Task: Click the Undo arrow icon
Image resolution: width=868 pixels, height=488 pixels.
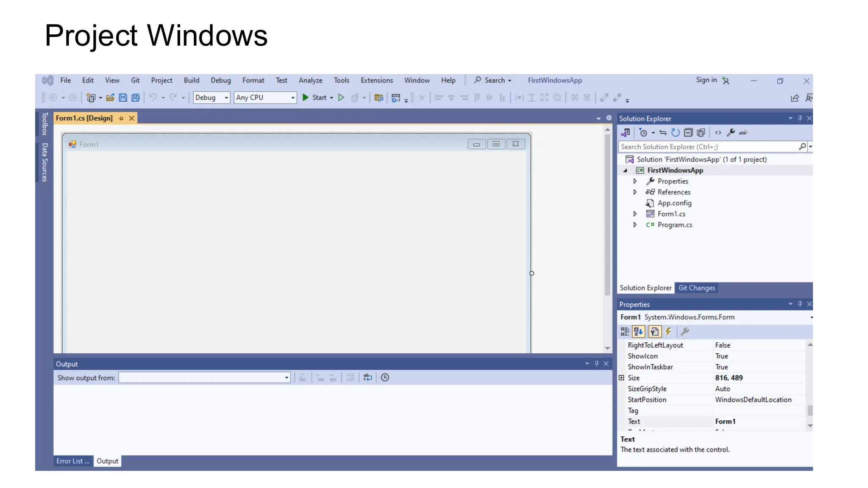Action: click(x=153, y=97)
